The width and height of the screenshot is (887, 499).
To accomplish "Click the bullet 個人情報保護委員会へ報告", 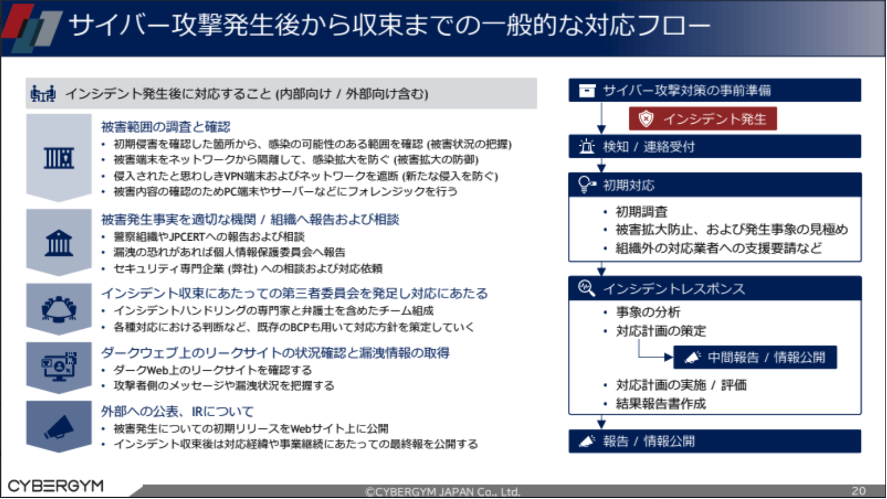I will tap(229, 252).
